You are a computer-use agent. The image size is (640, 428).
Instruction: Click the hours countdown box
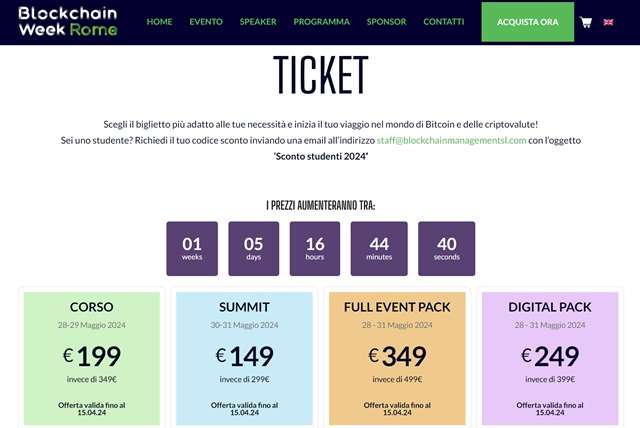tap(315, 248)
